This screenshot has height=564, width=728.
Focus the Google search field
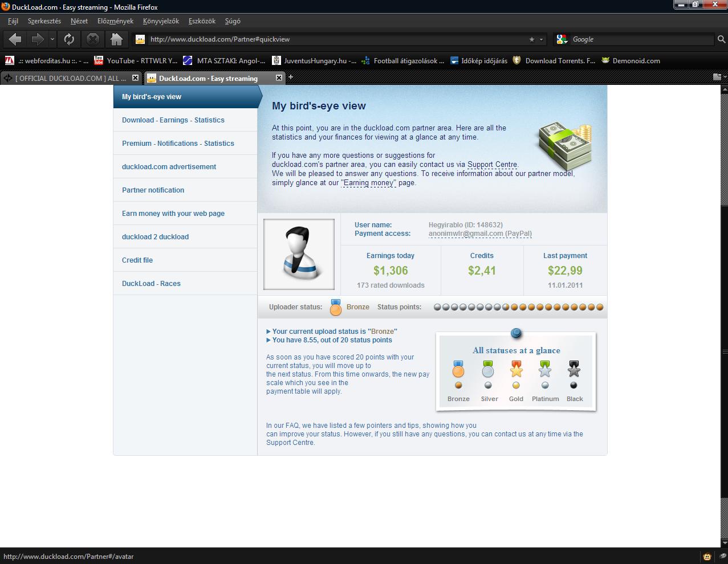[641, 39]
